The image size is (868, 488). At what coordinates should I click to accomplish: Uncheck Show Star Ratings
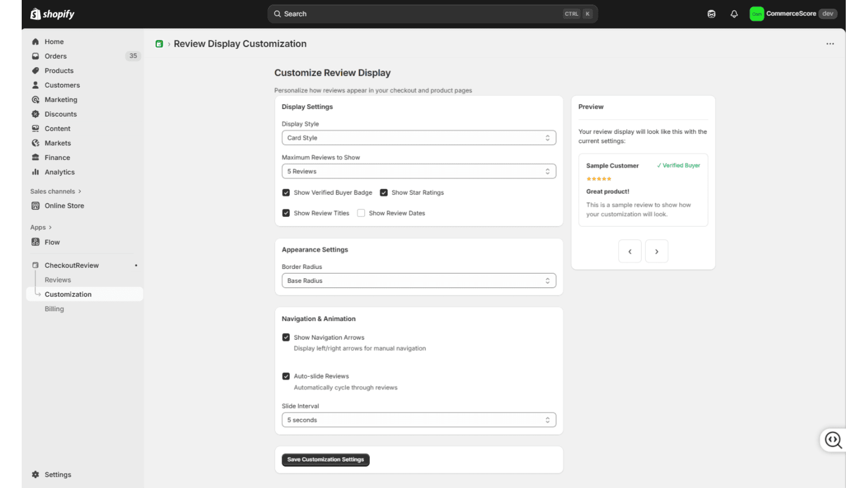coord(384,192)
